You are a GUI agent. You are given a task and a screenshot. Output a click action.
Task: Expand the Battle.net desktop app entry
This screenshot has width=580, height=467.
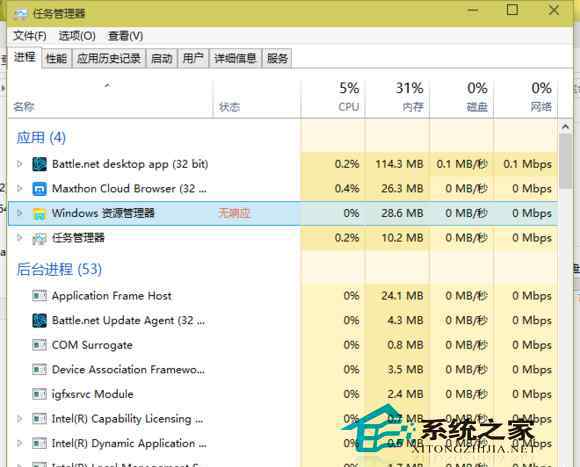tap(20, 164)
